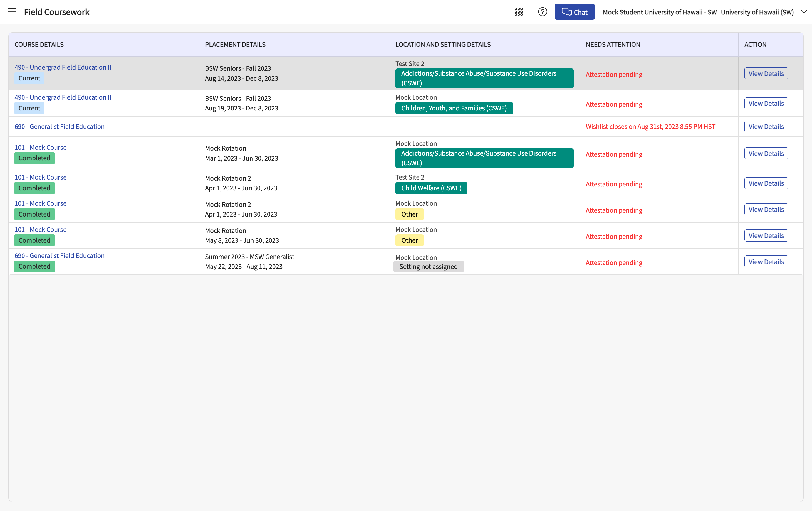Viewport: 812px width, 511px height.
Task: View Details for Mock Rotation May 8 row
Action: tap(766, 235)
